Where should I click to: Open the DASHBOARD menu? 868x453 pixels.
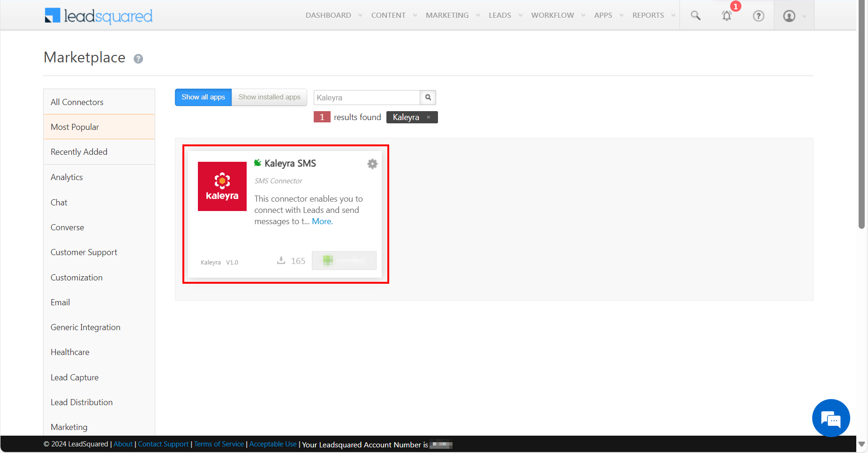pyautogui.click(x=328, y=15)
